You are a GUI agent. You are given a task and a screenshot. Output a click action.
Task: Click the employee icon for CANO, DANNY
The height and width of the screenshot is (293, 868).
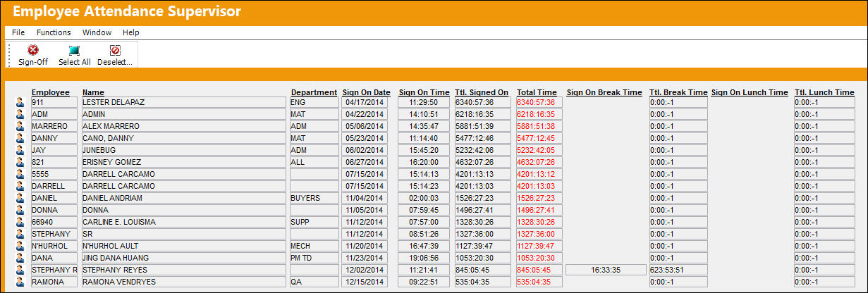pos(20,138)
